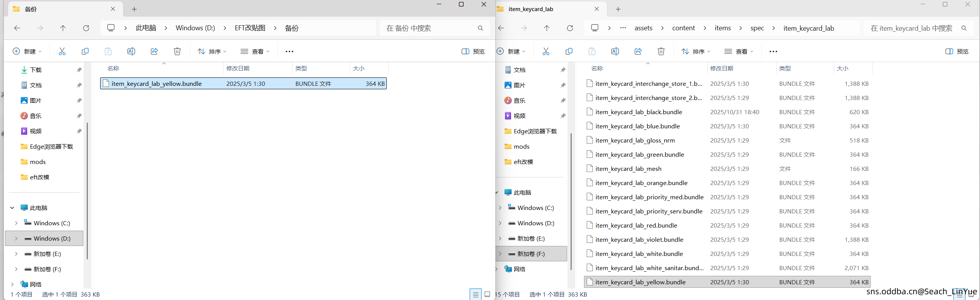Refresh the item_keycard_lab folder view
Viewport: 980px width, 300px height.
coord(570,28)
